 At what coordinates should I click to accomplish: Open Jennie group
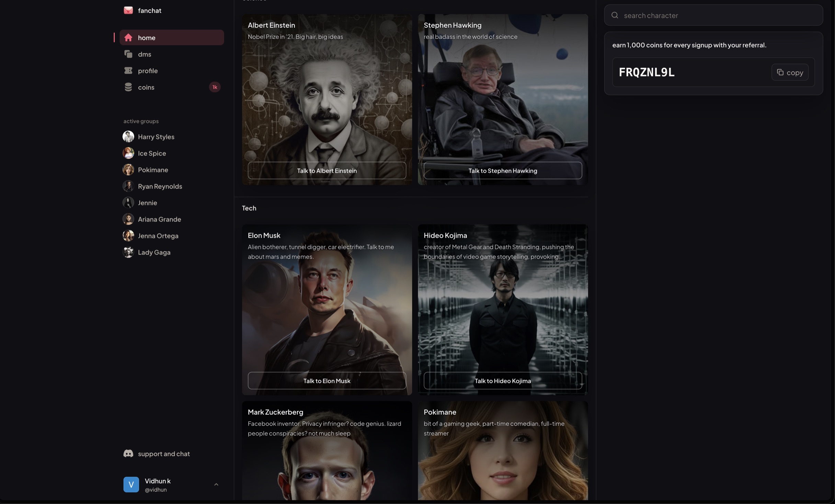click(147, 202)
